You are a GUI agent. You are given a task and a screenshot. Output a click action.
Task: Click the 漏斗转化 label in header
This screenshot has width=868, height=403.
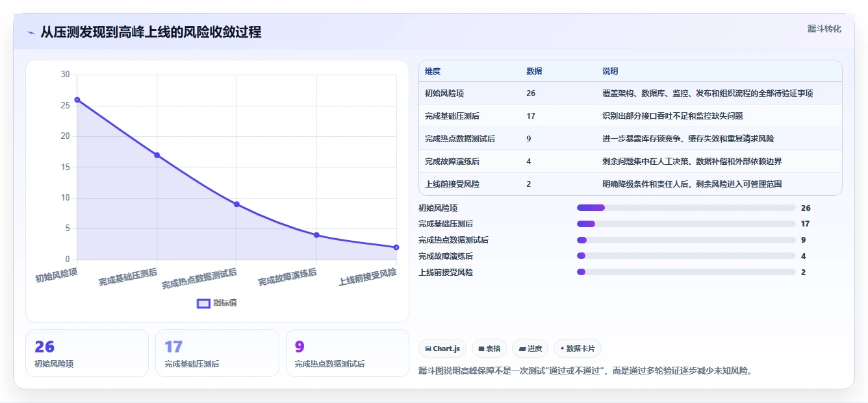coord(824,29)
